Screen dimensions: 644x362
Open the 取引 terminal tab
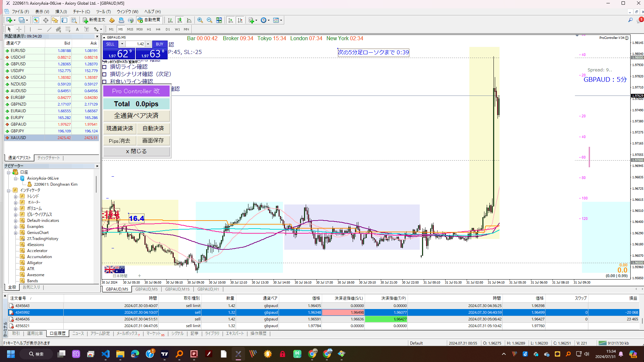click(16, 334)
